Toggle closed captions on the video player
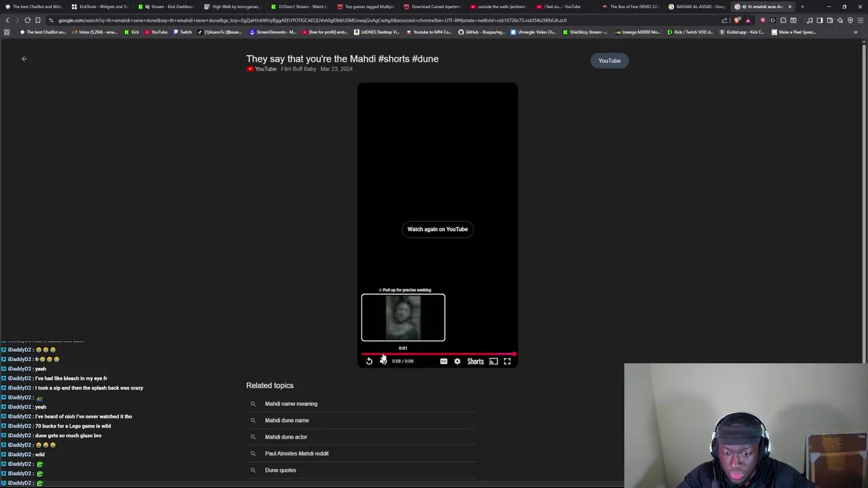 pos(443,361)
